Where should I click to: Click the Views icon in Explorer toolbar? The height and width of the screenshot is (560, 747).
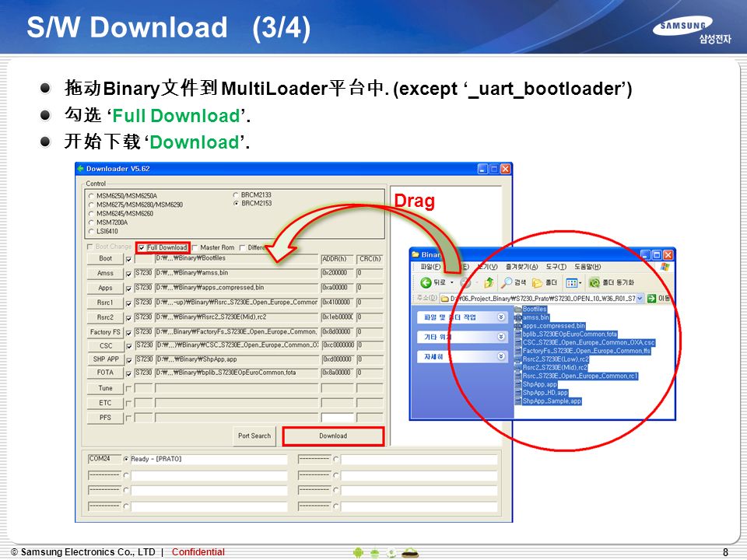[x=571, y=283]
